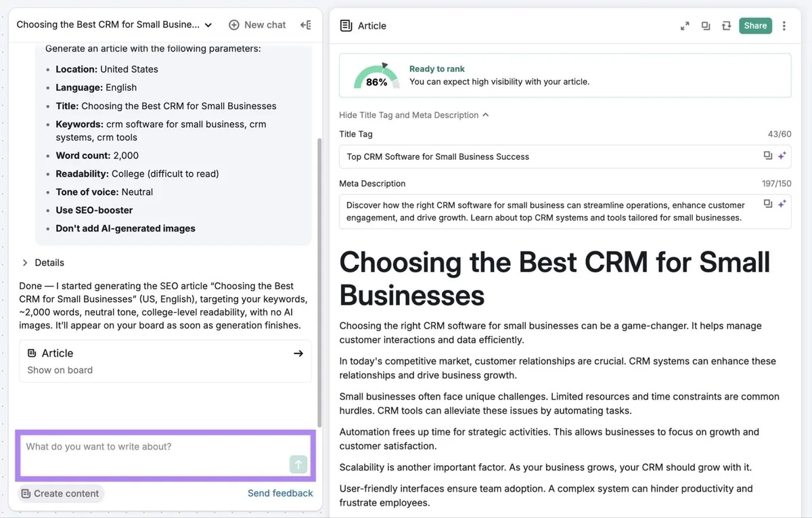Click the "Show on board" text
Screen dimensions: 812x518
click(x=60, y=370)
